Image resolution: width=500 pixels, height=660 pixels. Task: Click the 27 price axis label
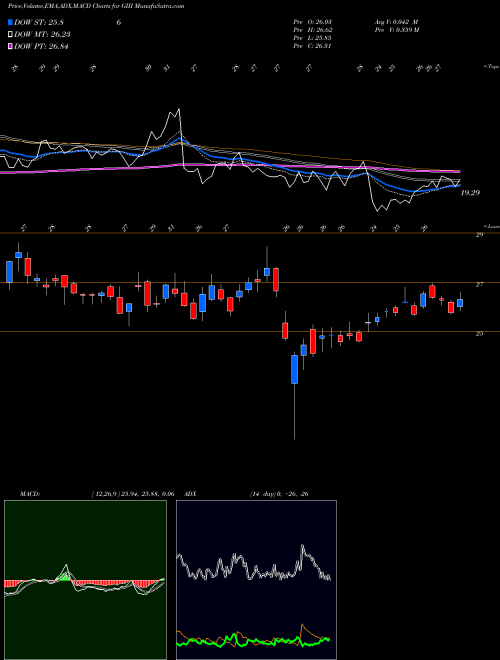pyautogui.click(x=479, y=285)
